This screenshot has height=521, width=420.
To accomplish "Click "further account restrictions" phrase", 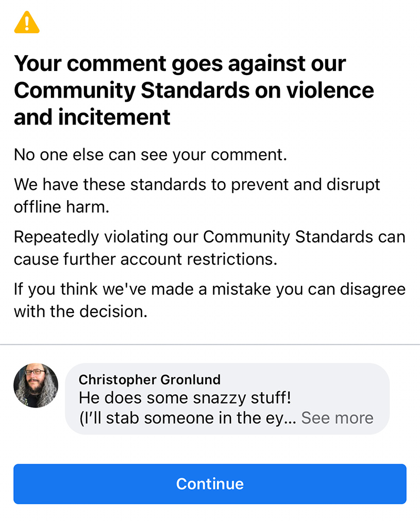I will point(170,259).
